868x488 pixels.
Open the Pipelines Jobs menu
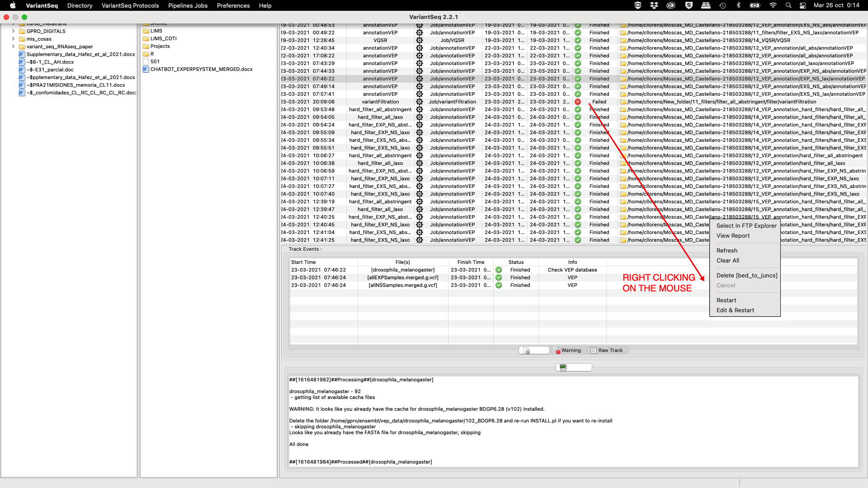click(187, 5)
